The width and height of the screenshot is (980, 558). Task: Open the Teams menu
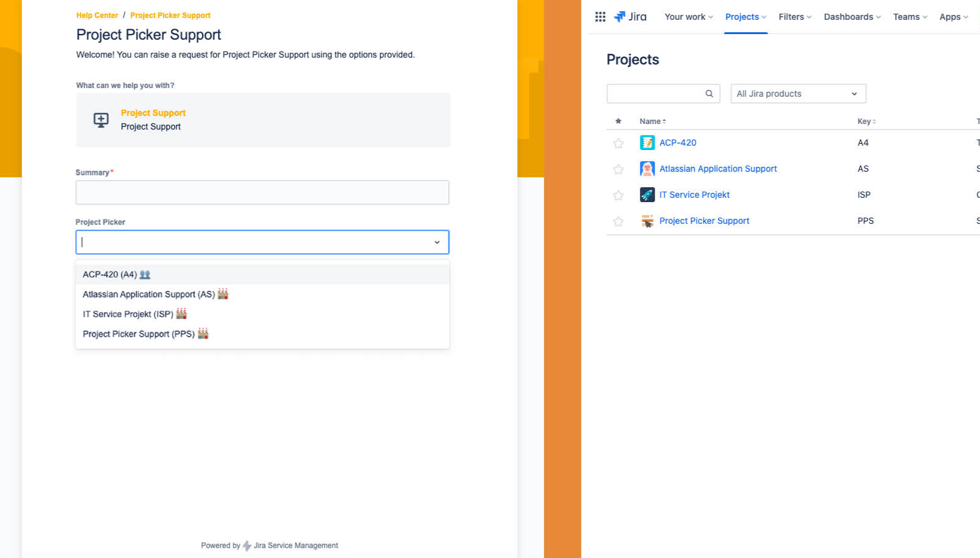pos(910,17)
